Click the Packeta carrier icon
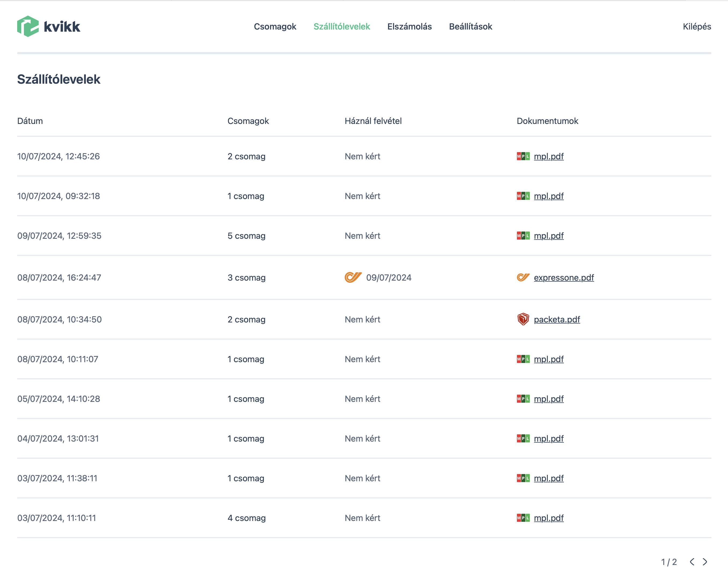The height and width of the screenshot is (580, 728). pos(523,319)
